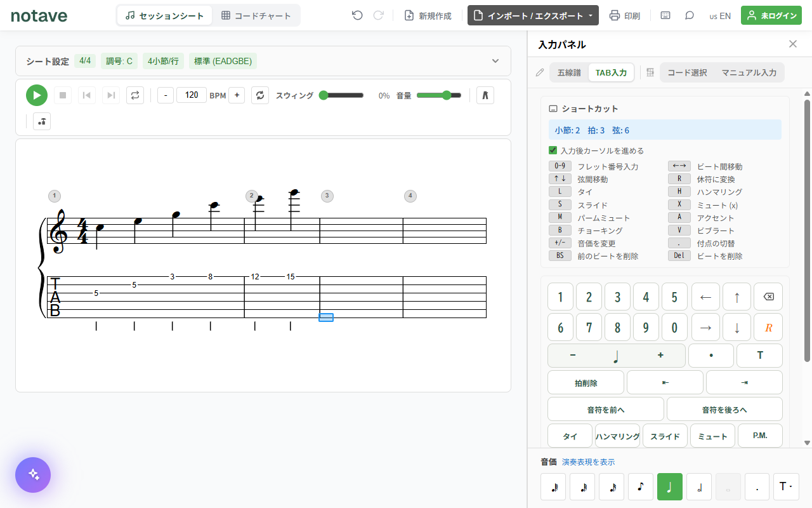Viewport: 812px width, 508px height.
Task: Click the 音符を後ろへ button
Action: click(x=724, y=410)
